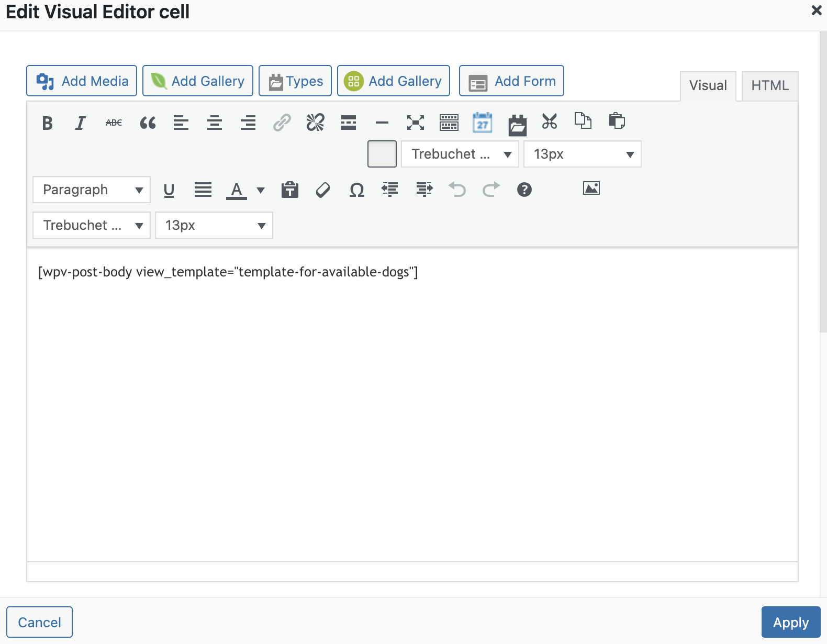Switch to the Visual tab
This screenshot has height=644, width=827.
pyautogui.click(x=708, y=86)
